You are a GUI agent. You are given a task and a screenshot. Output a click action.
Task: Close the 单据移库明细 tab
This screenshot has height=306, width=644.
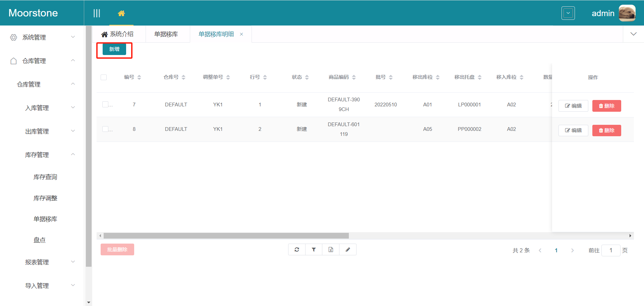click(x=241, y=34)
